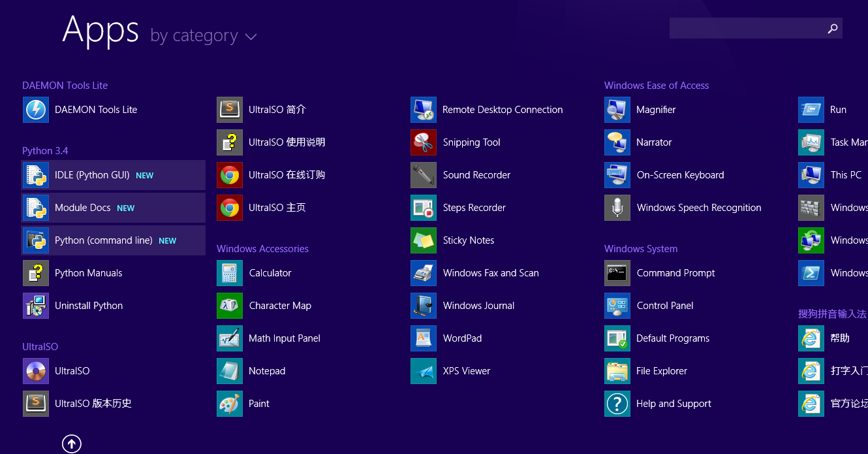Open UltraISO 主页 Chrome icon

point(230,208)
